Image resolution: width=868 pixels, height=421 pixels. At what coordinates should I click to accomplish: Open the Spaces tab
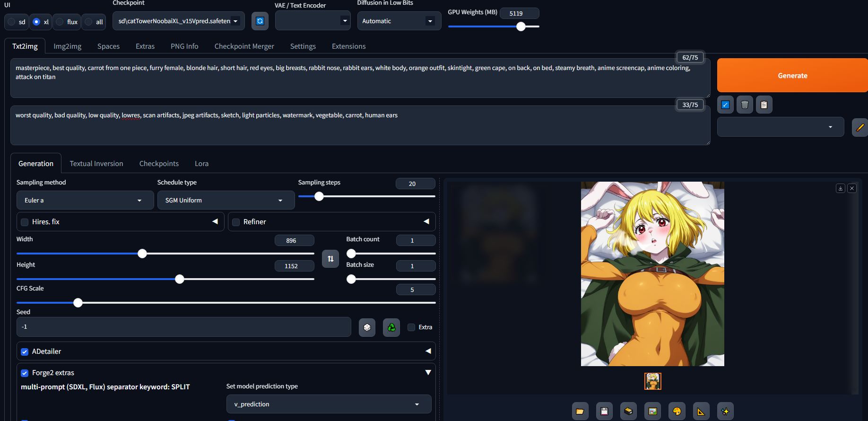point(108,46)
